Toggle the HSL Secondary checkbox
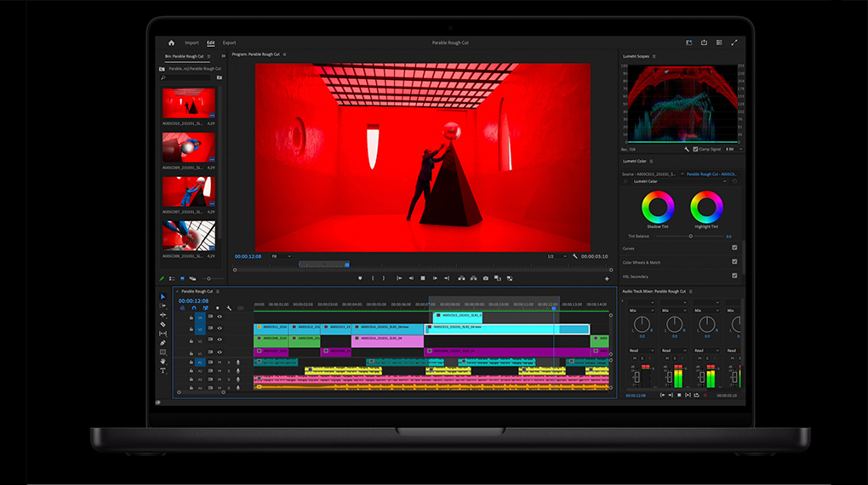This screenshot has height=485, width=868. point(734,277)
